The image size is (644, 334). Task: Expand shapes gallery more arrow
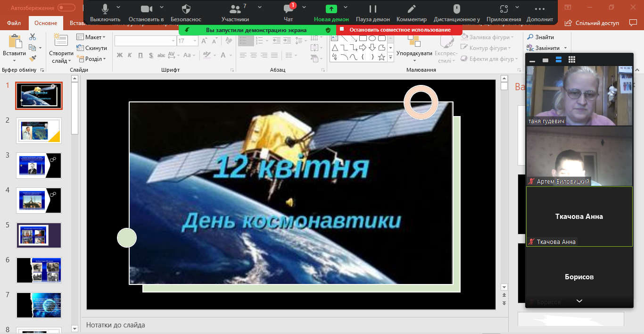click(x=390, y=58)
